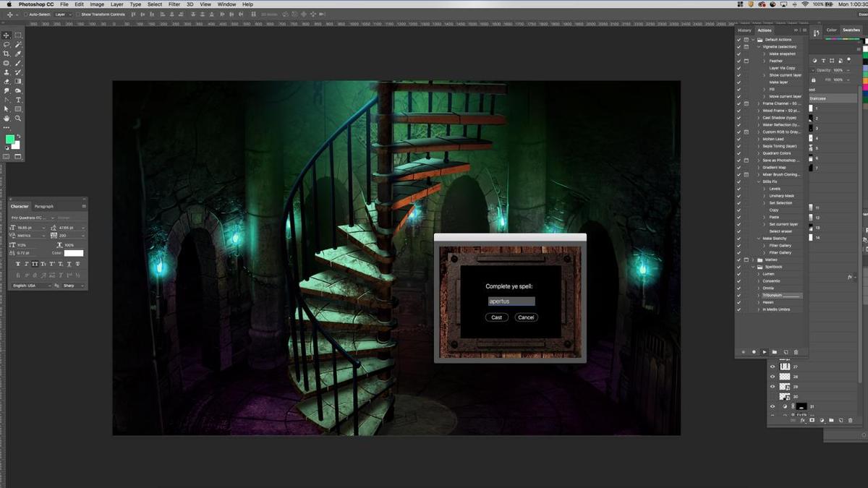Select the Gradient tool
This screenshot has width=868, height=488.
click(x=18, y=82)
